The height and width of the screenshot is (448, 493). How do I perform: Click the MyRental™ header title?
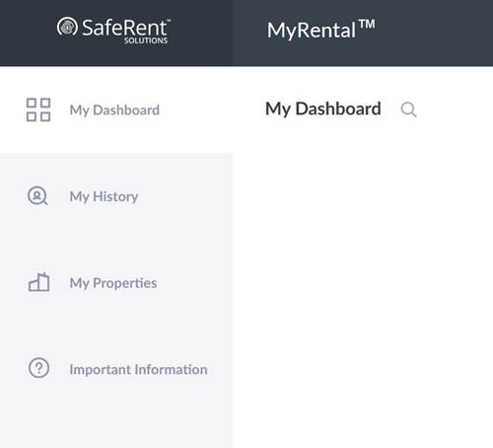[x=321, y=30]
